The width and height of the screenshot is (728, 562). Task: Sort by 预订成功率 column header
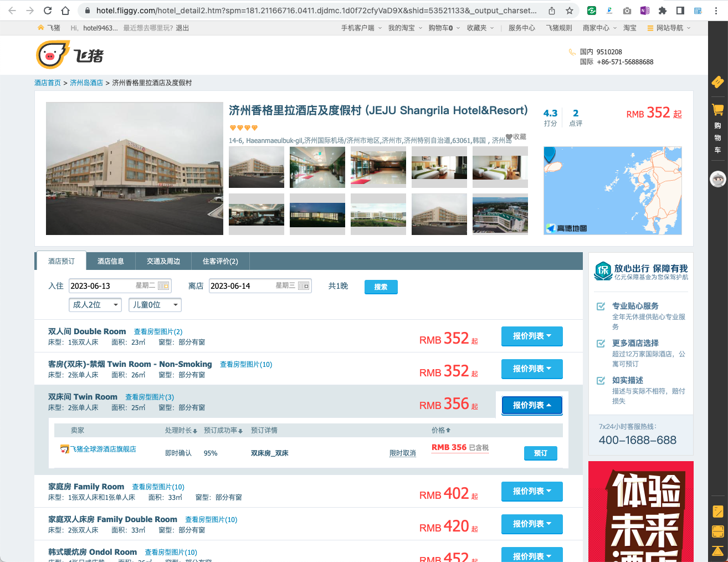pyautogui.click(x=223, y=430)
